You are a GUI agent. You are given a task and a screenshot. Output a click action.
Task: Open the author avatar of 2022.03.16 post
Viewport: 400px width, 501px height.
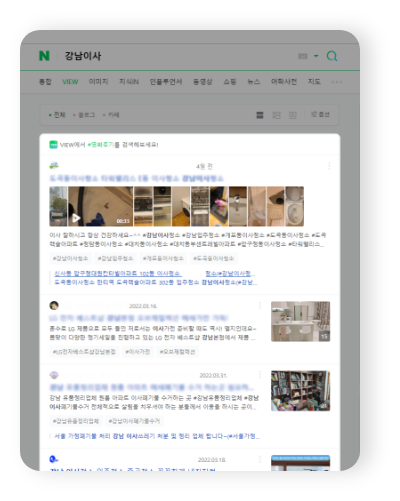[x=54, y=305]
